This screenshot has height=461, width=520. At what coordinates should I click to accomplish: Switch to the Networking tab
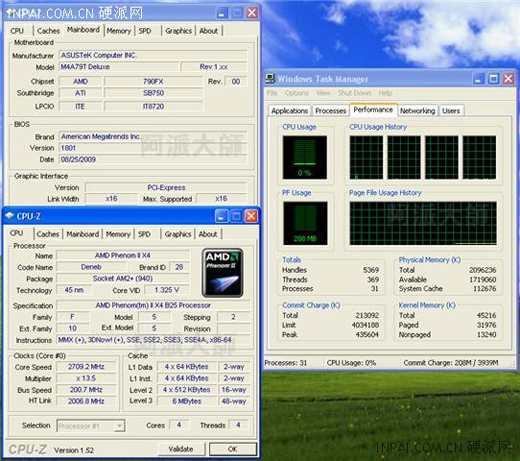pyautogui.click(x=417, y=111)
